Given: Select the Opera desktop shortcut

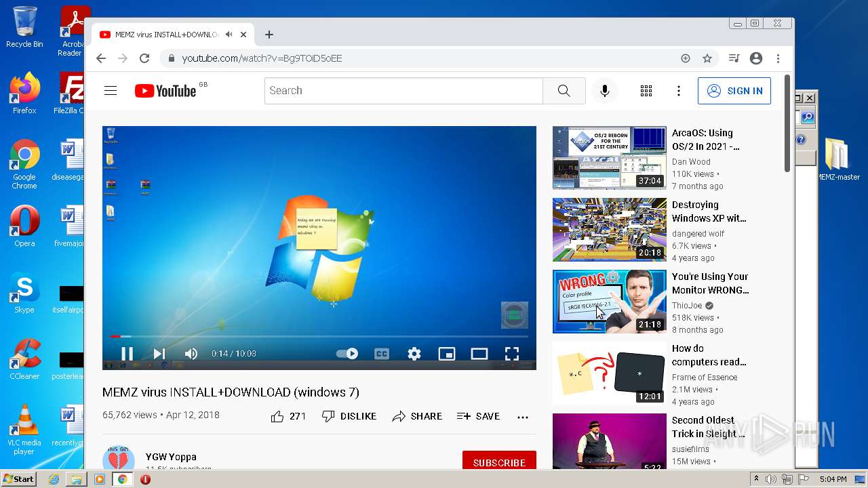Looking at the screenshot, I should point(24,226).
